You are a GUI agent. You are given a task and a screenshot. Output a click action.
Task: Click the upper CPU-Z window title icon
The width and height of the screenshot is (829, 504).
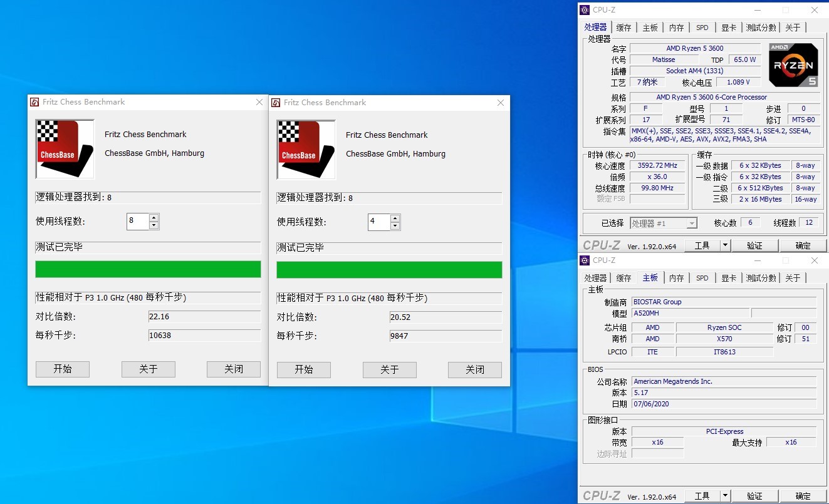click(x=585, y=9)
